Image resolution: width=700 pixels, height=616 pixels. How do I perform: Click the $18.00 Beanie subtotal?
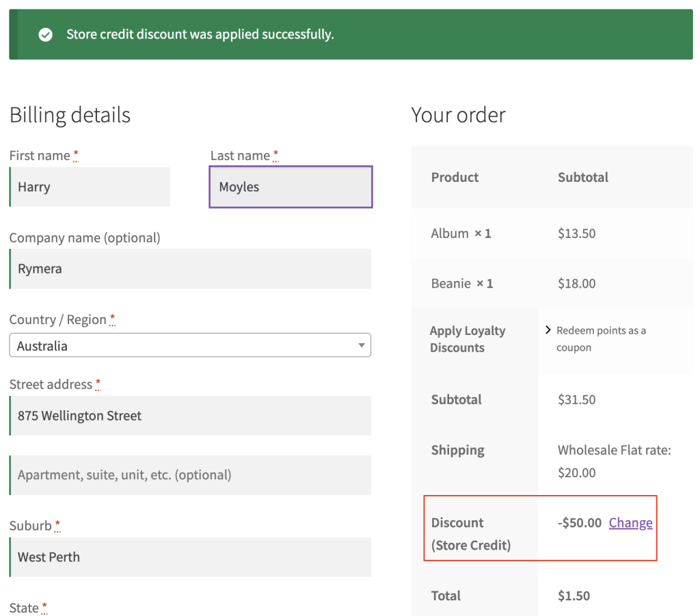click(576, 284)
